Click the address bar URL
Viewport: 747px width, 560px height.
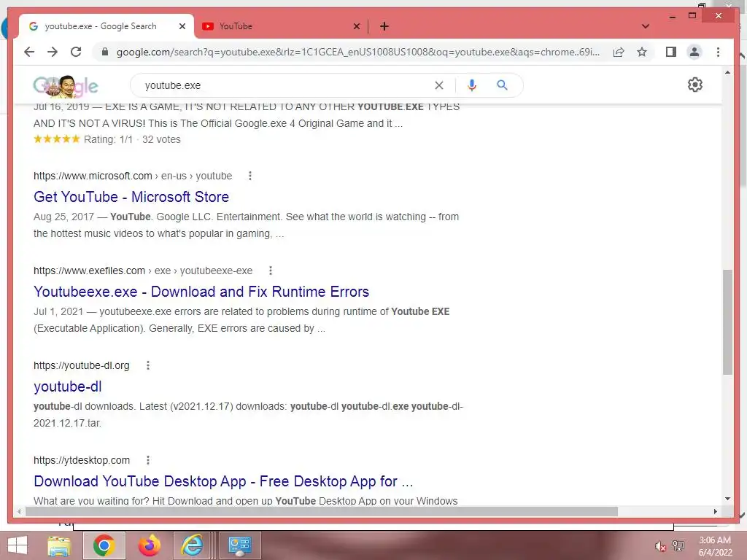tap(357, 52)
